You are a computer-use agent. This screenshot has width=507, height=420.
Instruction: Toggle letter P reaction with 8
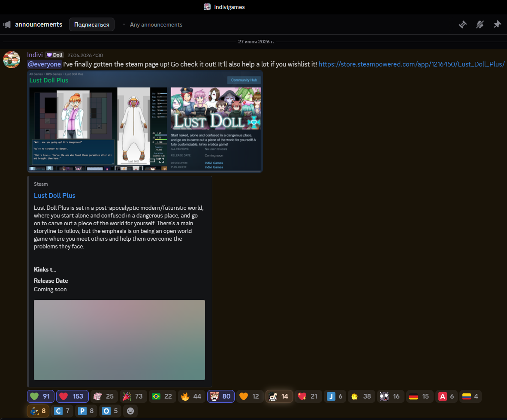pos(86,411)
